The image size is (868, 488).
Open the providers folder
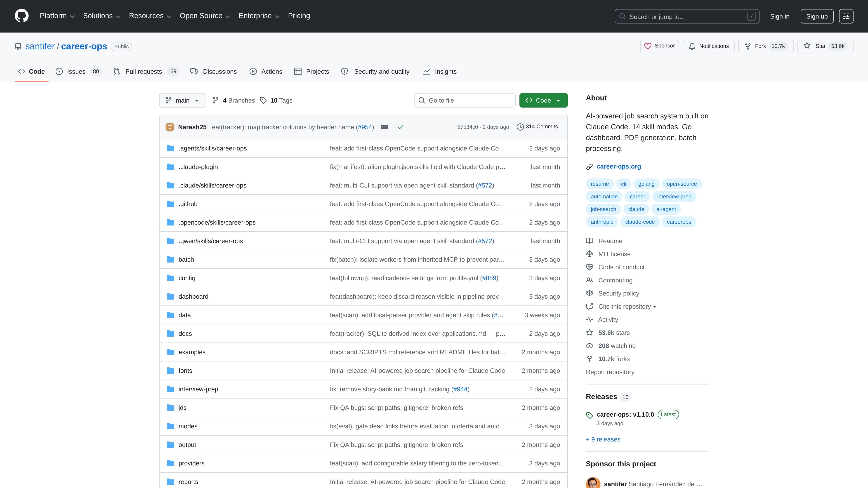[x=191, y=463]
